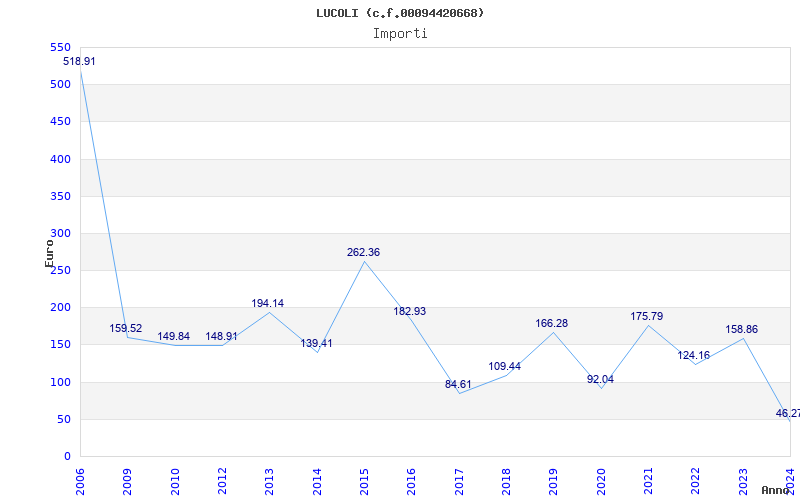The width and height of the screenshot is (800, 500).
Task: Click the 2010 x-axis year label
Action: (x=175, y=482)
